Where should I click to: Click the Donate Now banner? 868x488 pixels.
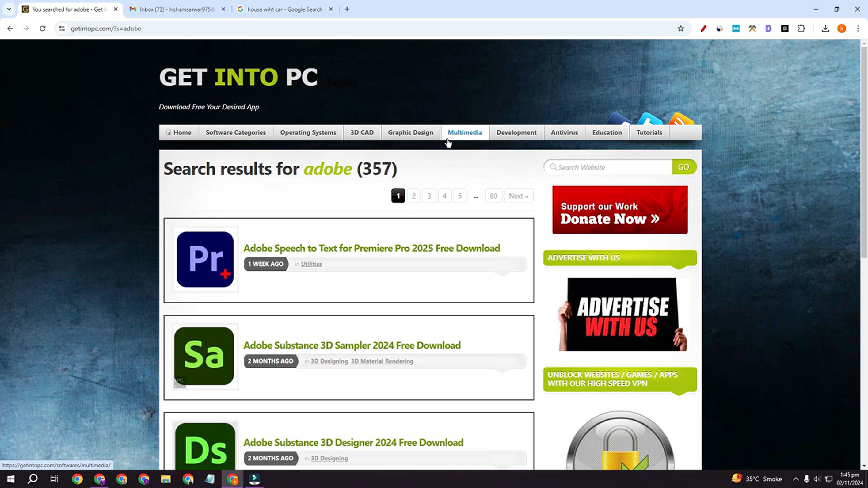tap(619, 210)
